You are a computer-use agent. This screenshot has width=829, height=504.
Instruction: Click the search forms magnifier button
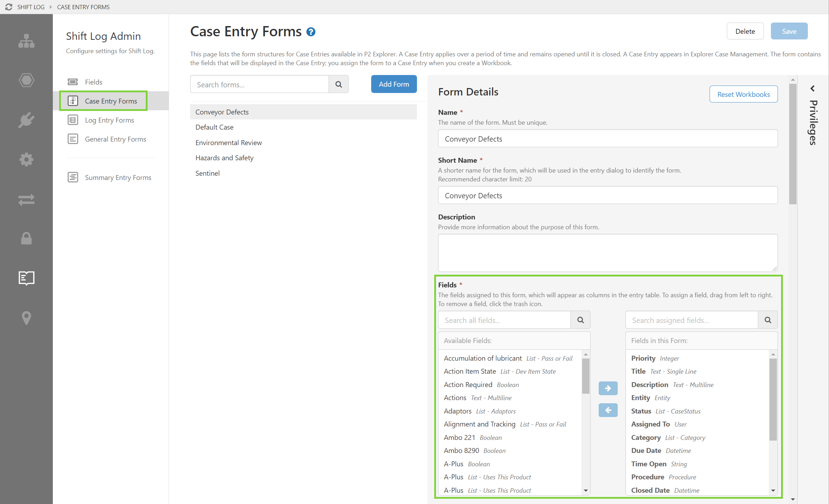click(338, 84)
